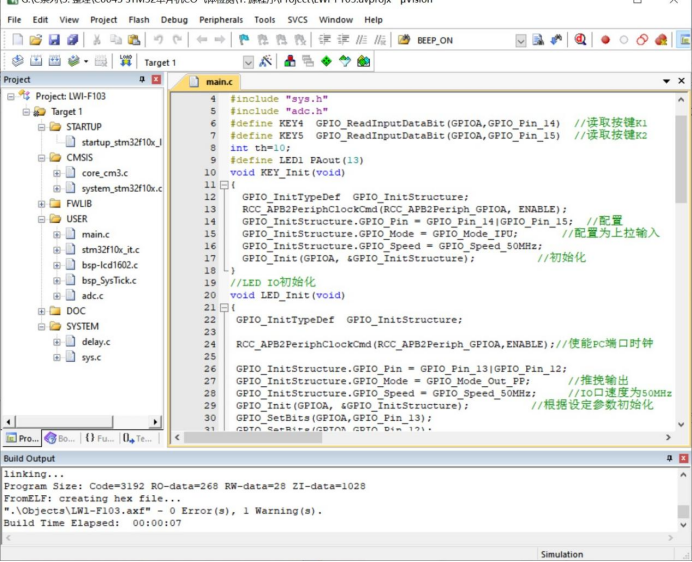Click the Translate current file icon

tap(18, 61)
